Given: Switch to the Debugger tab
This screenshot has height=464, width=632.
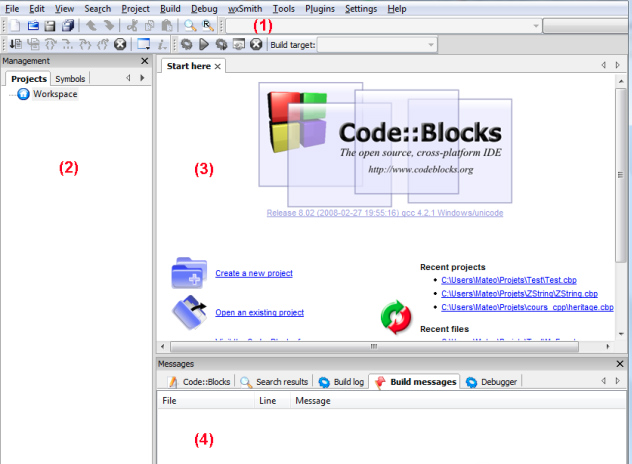Looking at the screenshot, I should (491, 381).
